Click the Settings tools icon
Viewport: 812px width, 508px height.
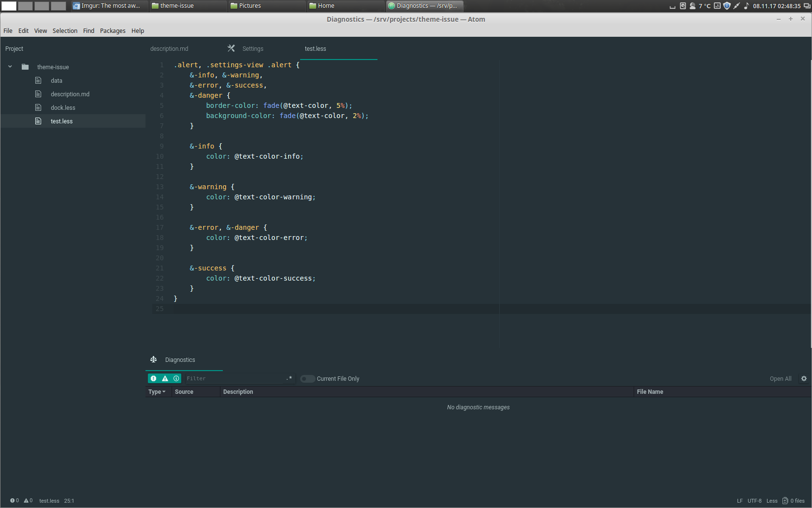[x=231, y=48]
